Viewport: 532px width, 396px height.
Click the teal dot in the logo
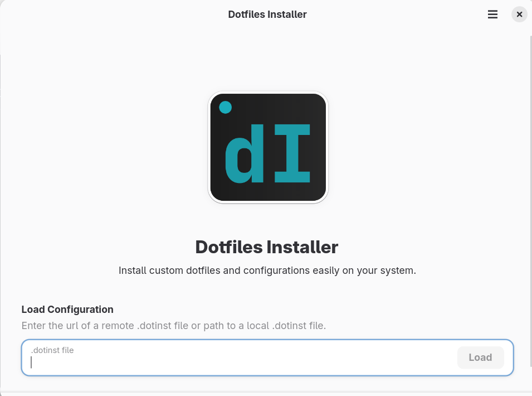tap(225, 107)
